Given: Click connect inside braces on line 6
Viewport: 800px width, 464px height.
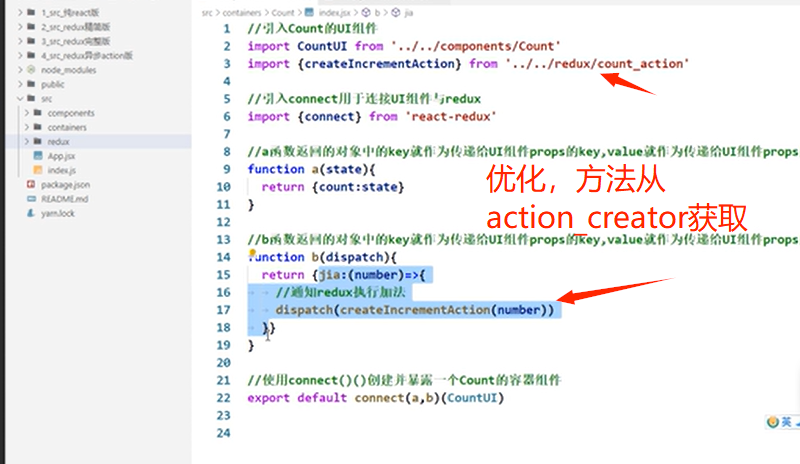Looking at the screenshot, I should click(329, 116).
